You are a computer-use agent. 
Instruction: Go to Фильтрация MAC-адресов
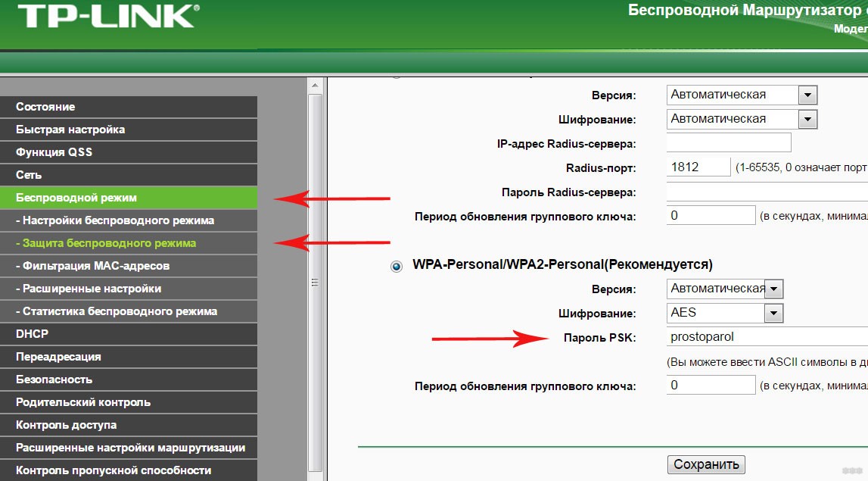[129, 265]
